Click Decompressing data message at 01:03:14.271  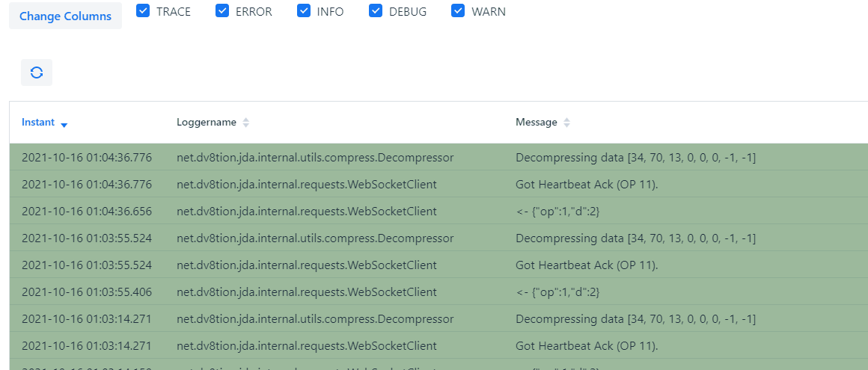635,319
